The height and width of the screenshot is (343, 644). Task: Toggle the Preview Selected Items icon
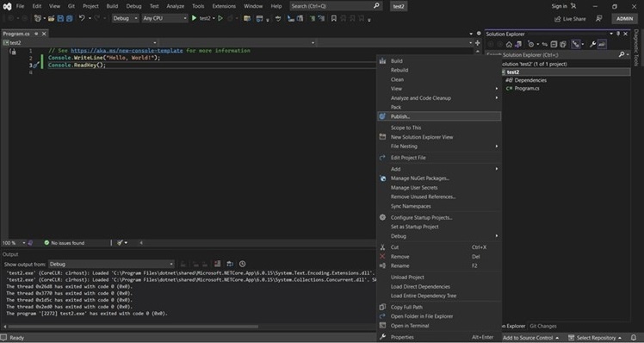(x=602, y=45)
